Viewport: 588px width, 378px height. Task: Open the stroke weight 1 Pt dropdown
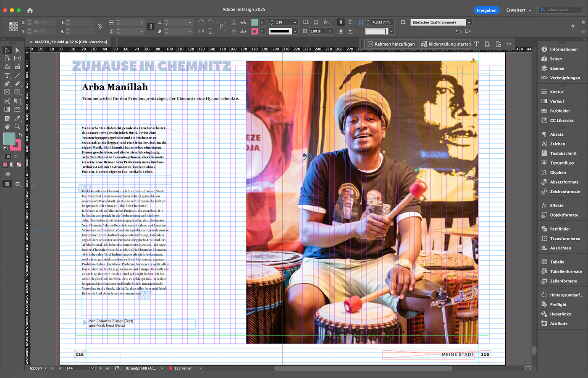pos(295,22)
